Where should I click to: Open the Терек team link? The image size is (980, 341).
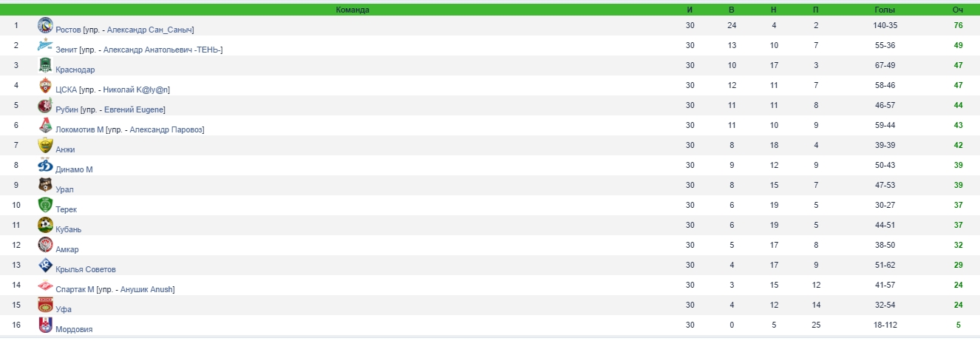(x=66, y=209)
